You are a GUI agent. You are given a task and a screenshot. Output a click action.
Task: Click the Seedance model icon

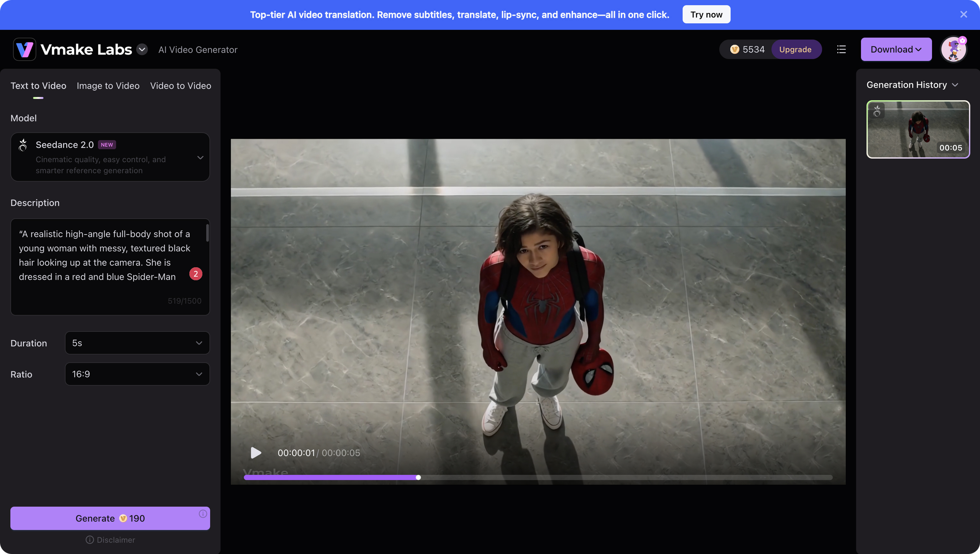[x=23, y=145]
